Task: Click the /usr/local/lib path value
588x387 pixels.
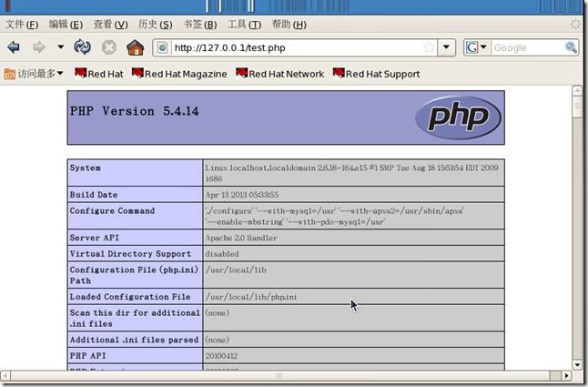Action: [236, 270]
